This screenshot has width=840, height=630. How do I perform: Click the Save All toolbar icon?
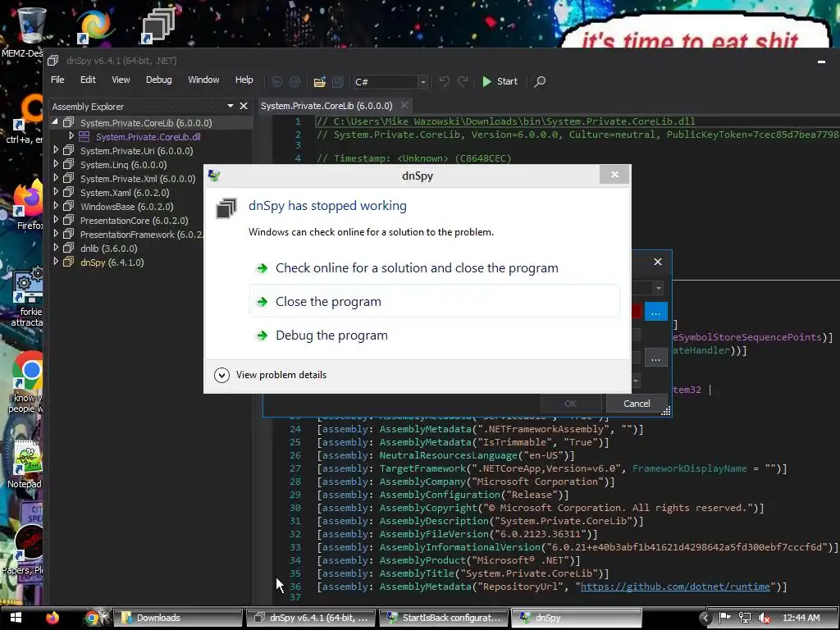pos(337,81)
